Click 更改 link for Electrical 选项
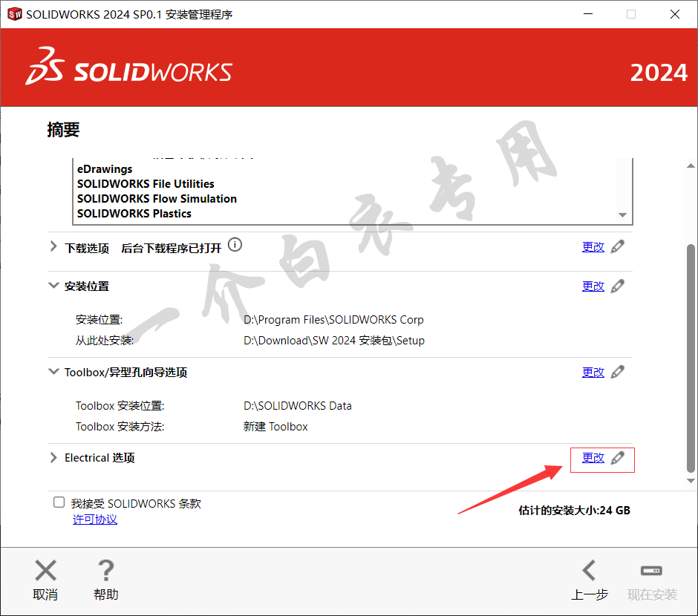 coord(593,458)
